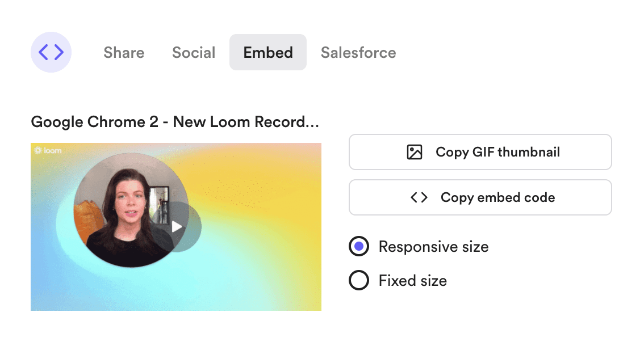Click the Loom logo on the video thumbnail
The height and width of the screenshot is (338, 644).
(48, 151)
